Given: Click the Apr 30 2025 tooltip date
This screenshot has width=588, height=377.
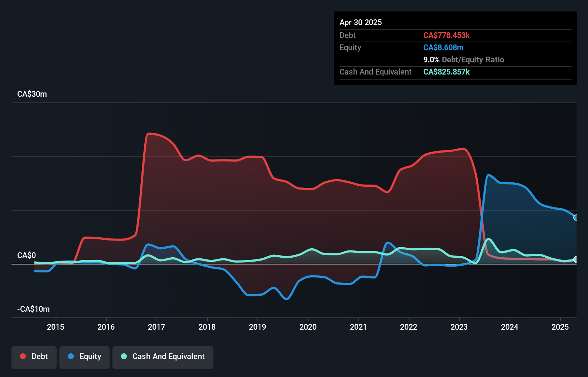Looking at the screenshot, I should pos(361,22).
